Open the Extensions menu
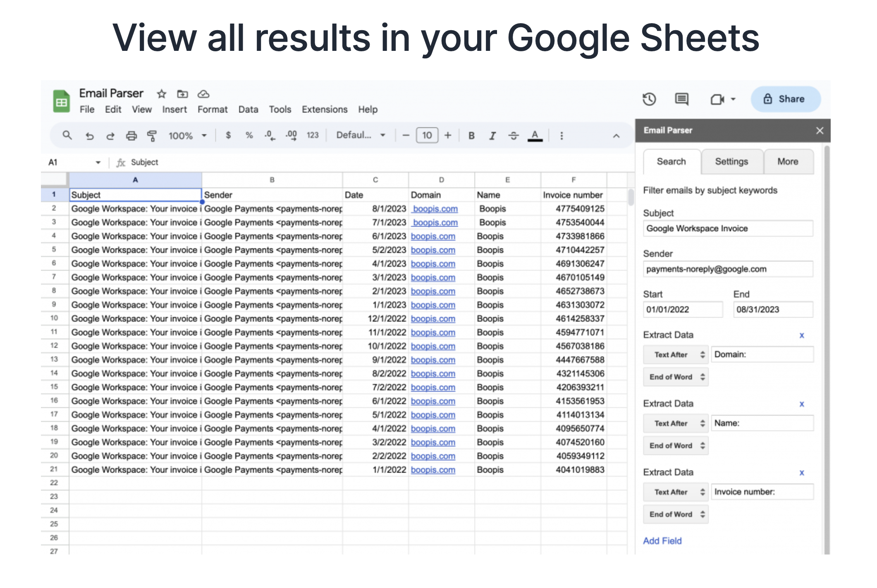877x588 pixels. (x=325, y=110)
